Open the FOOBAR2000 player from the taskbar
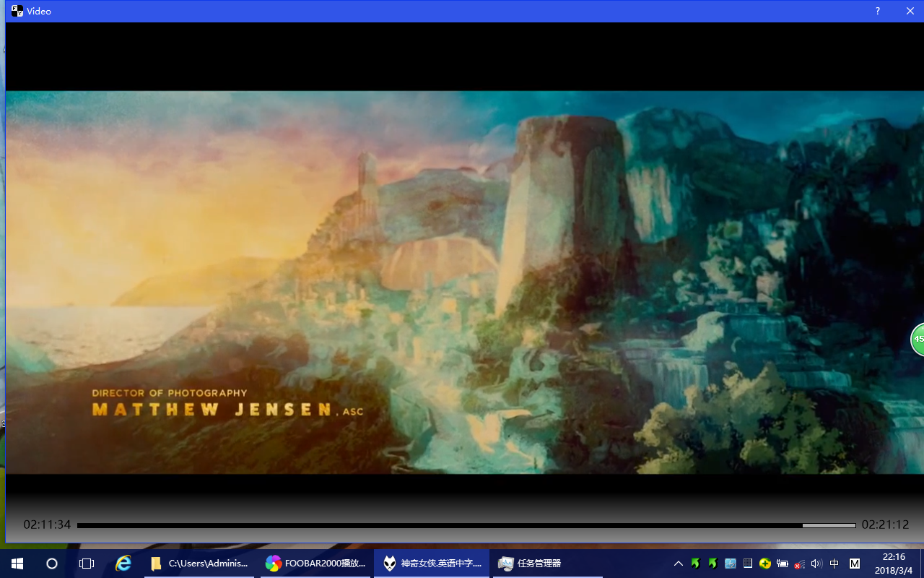 coord(315,563)
